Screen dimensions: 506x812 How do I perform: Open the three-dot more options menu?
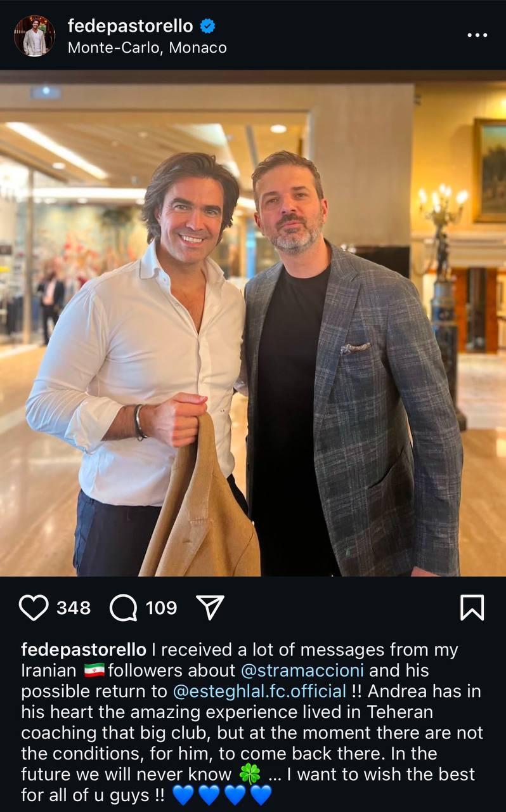pos(477,35)
